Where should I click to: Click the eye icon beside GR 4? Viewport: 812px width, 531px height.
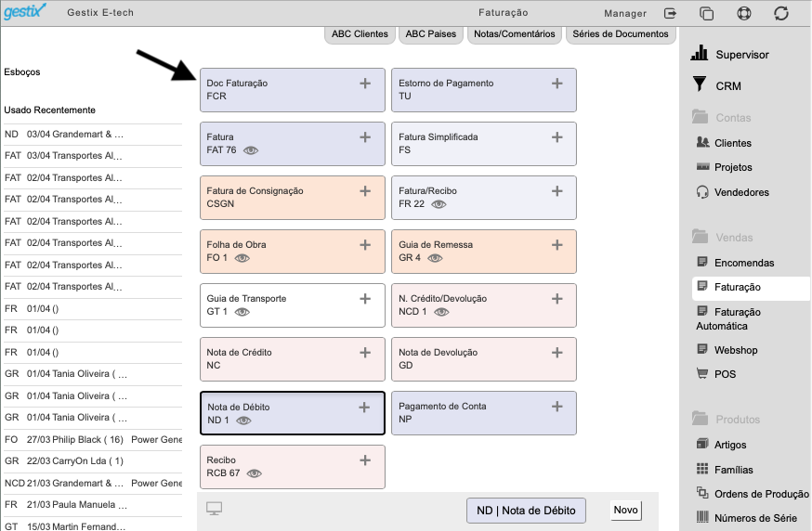pos(435,258)
